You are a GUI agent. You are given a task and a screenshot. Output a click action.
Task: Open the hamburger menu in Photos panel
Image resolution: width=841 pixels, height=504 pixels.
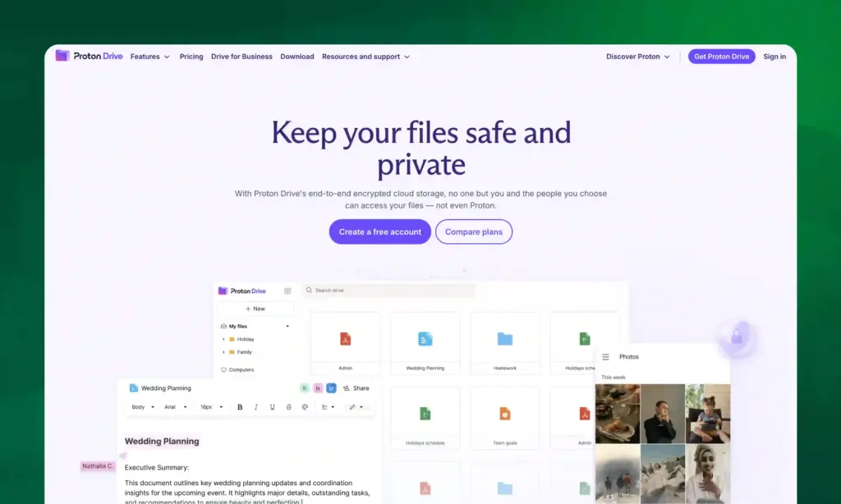coord(605,356)
